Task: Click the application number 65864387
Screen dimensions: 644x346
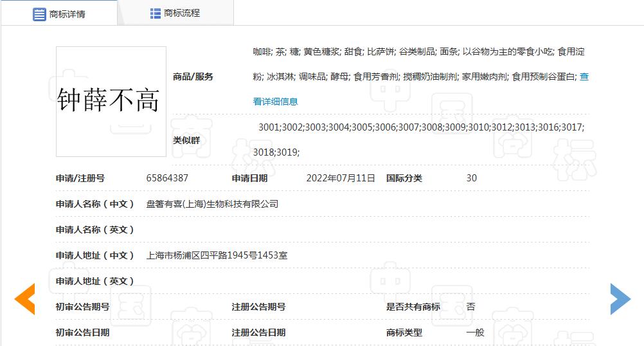Action: pos(167,178)
